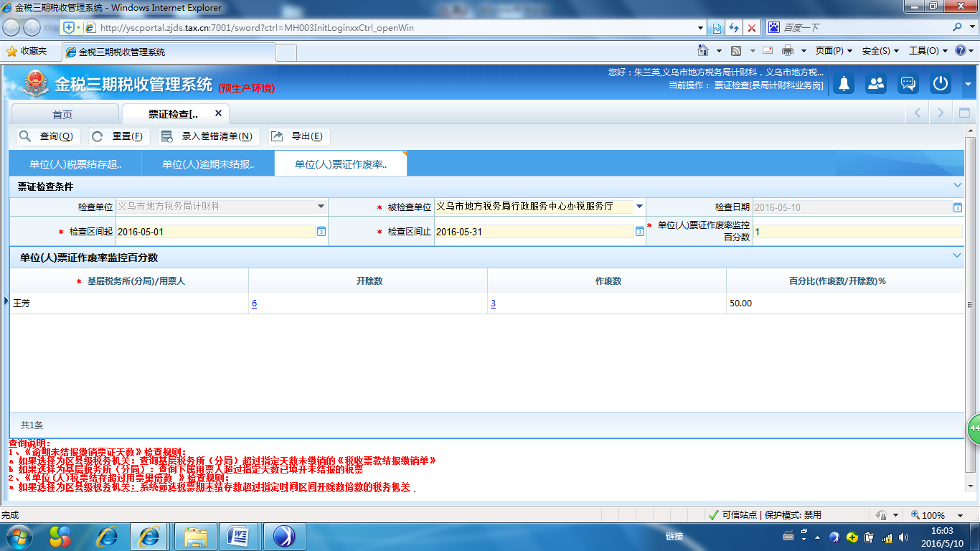
Task: Click the Windows Start button
Action: (19, 536)
